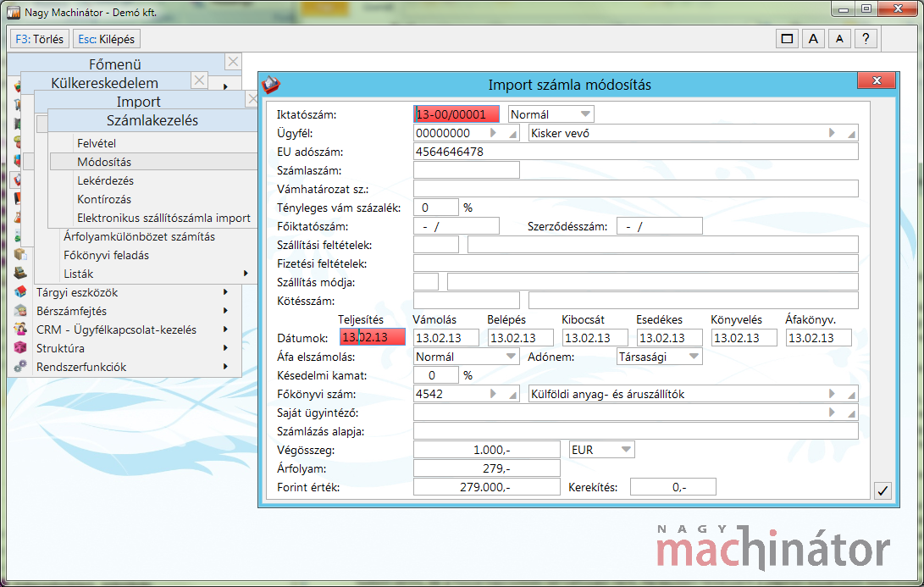This screenshot has width=924, height=587.
Task: Click the Késedelmi kamat percentage field
Action: click(x=436, y=375)
